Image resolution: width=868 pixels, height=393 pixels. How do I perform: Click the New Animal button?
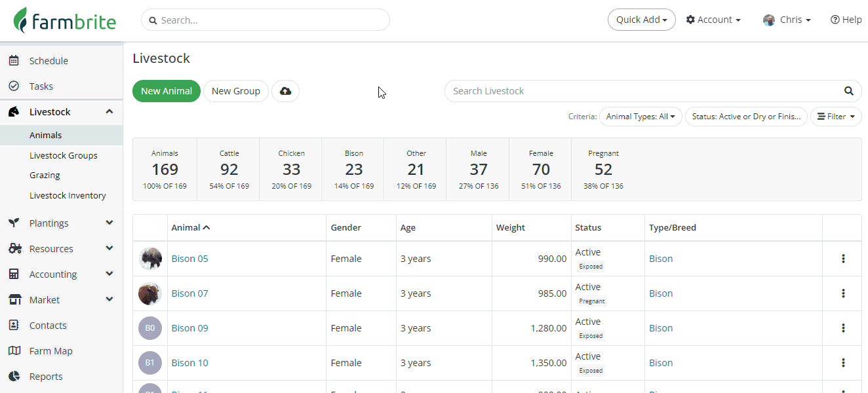pos(167,91)
